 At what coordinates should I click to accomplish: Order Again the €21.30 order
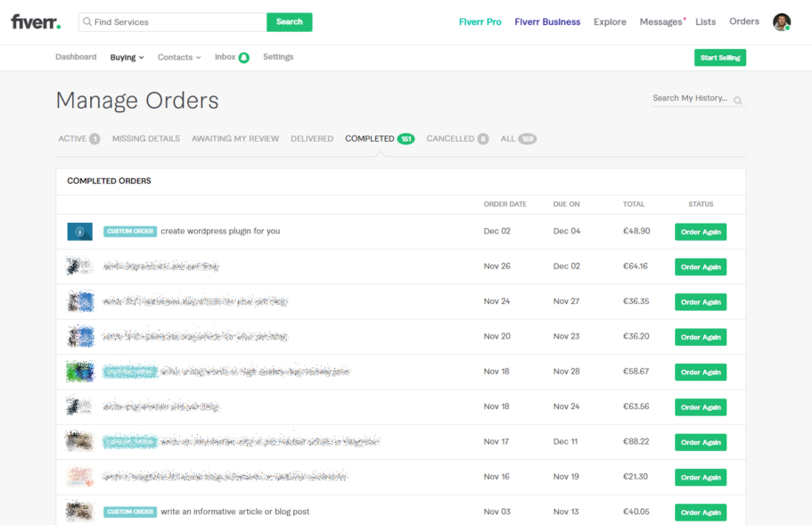click(701, 478)
